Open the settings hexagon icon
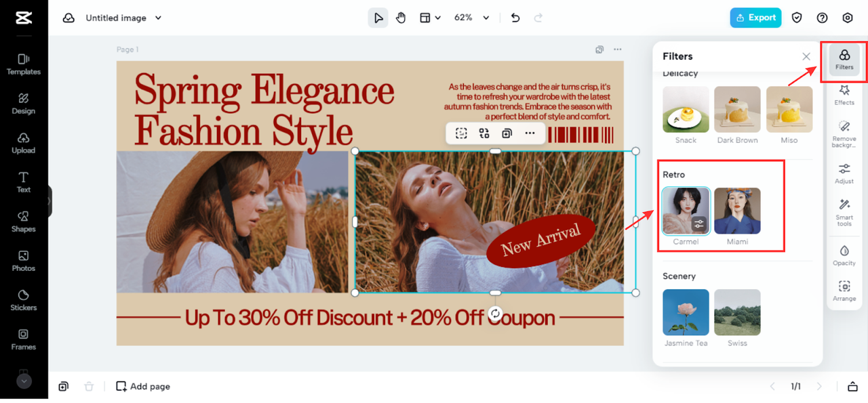868x403 pixels. pos(848,18)
